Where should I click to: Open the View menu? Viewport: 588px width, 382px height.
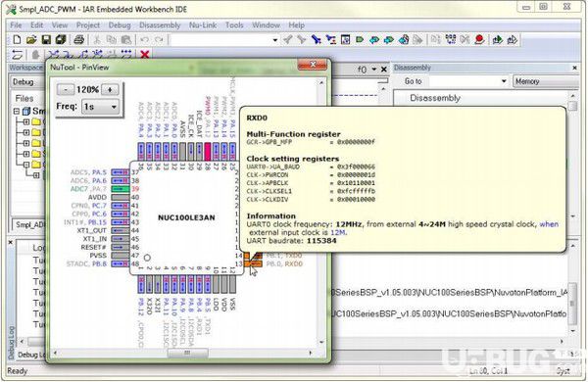coord(60,25)
